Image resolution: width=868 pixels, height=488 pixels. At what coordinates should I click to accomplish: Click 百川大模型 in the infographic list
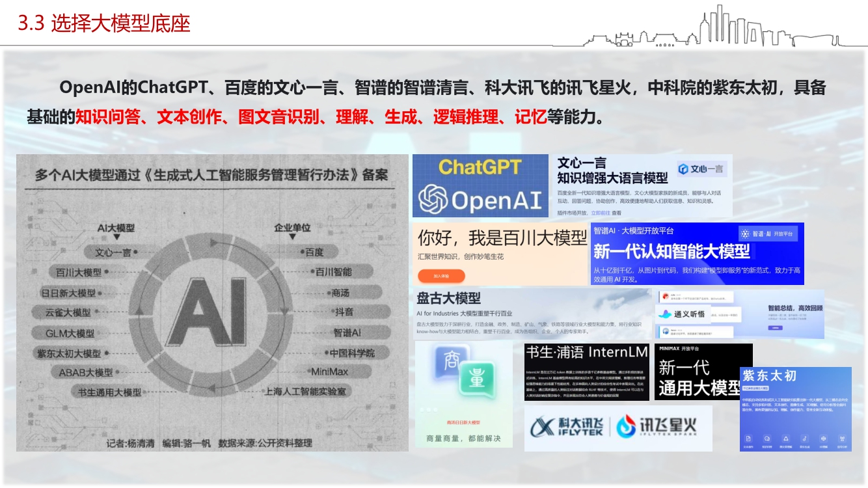tap(79, 272)
